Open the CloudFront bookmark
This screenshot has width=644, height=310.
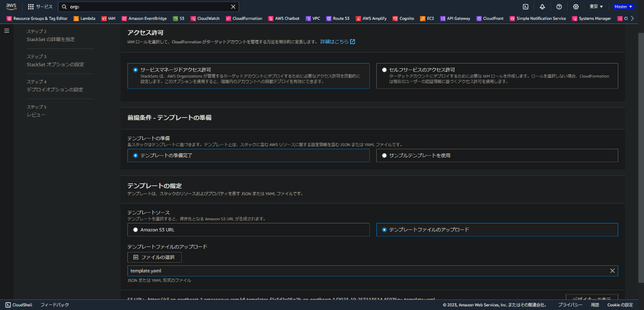(490, 18)
